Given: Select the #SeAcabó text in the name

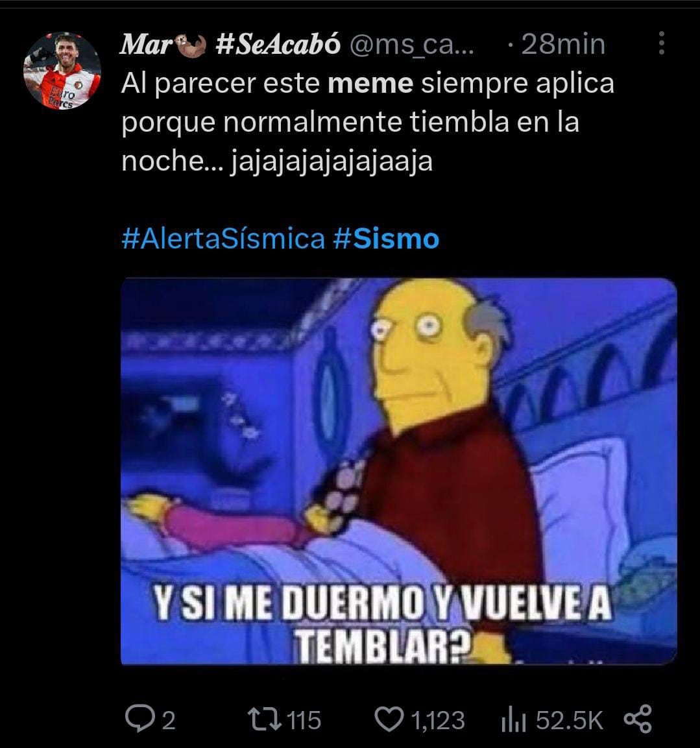Looking at the screenshot, I should pyautogui.click(x=278, y=44).
